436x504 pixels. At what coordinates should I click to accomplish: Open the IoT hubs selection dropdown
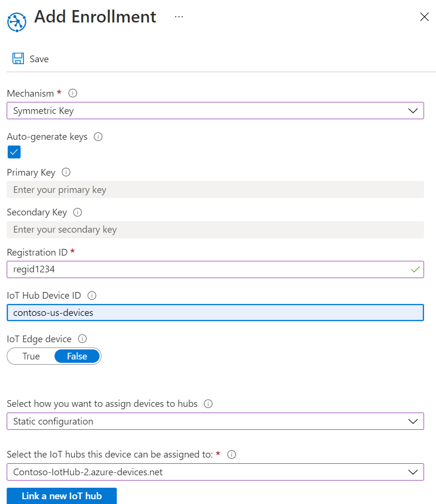[x=215, y=472]
